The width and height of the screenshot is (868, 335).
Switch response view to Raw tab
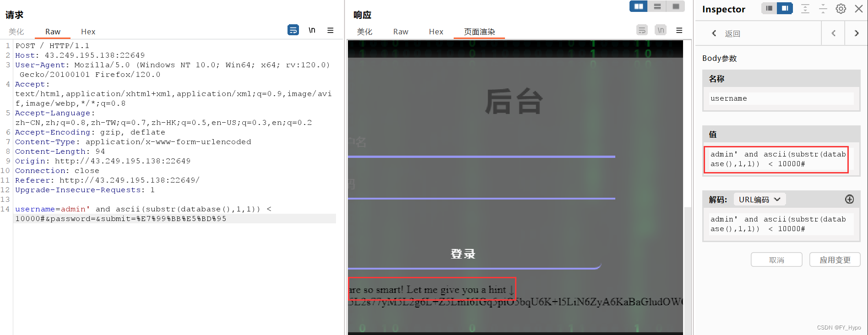[x=401, y=32]
